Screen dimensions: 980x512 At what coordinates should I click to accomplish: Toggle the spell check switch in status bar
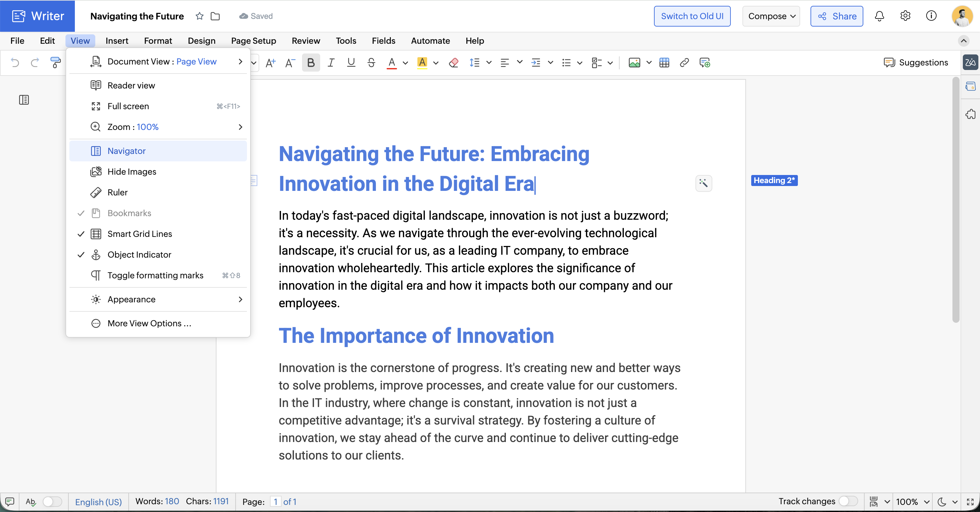click(x=52, y=501)
